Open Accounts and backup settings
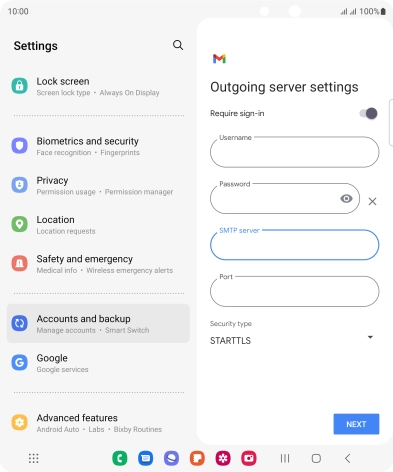The width and height of the screenshot is (393, 472). tap(98, 323)
